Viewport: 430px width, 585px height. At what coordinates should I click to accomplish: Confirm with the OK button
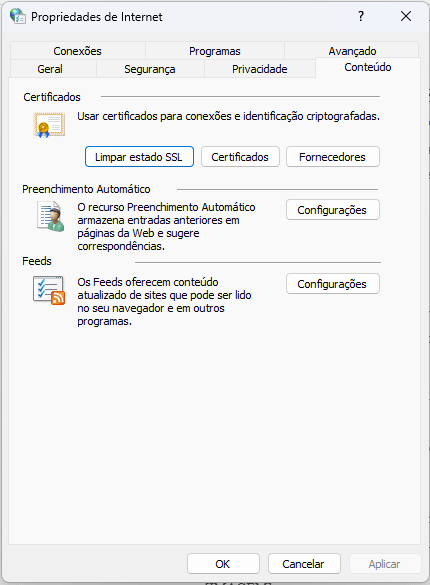click(223, 564)
